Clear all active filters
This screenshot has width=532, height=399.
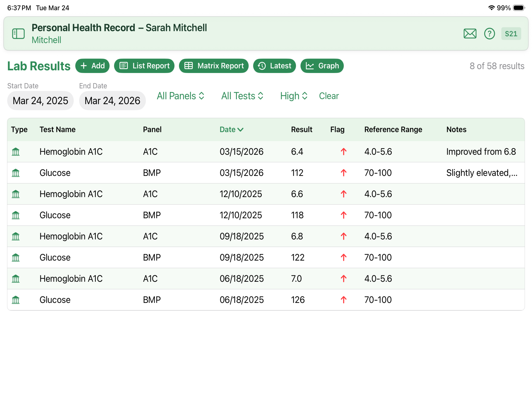tap(329, 96)
